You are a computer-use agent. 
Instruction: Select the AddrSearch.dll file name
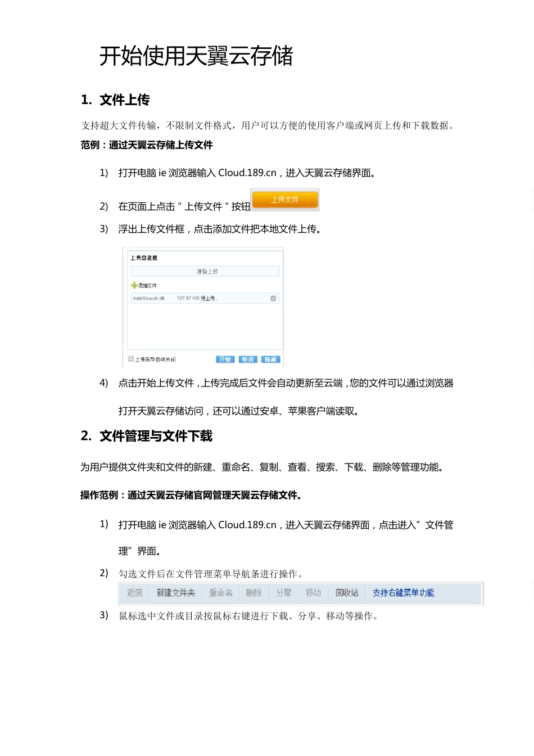click(148, 298)
